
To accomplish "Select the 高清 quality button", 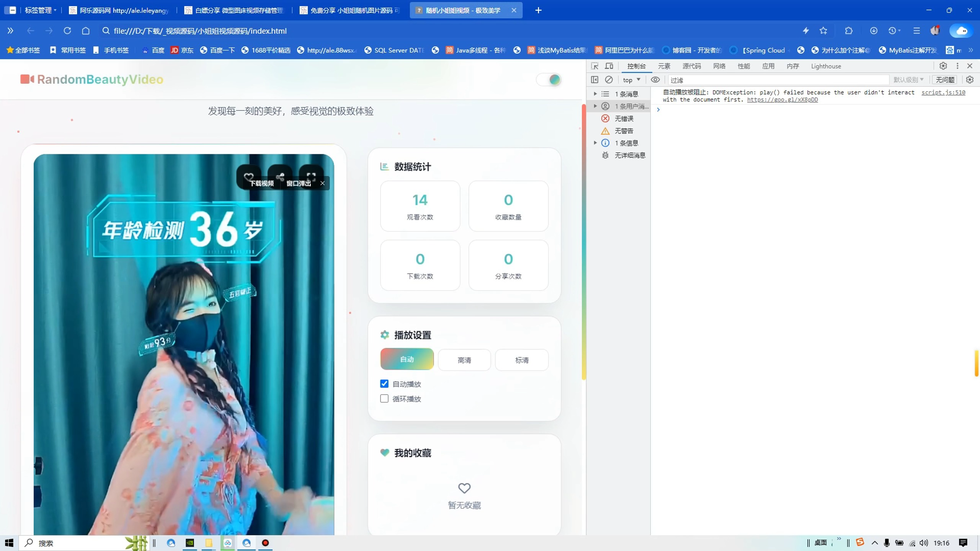I will (x=464, y=360).
